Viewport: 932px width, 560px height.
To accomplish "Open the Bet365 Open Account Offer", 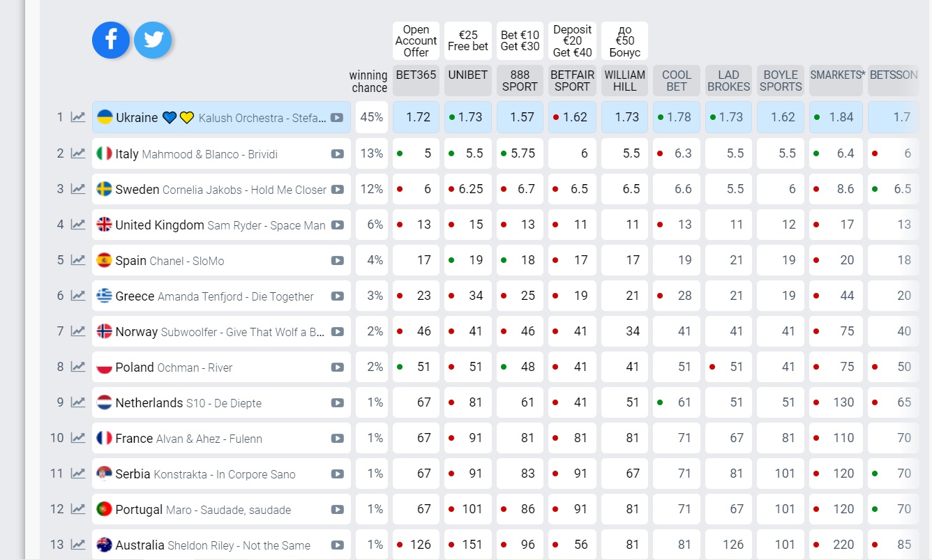I will pyautogui.click(x=416, y=40).
